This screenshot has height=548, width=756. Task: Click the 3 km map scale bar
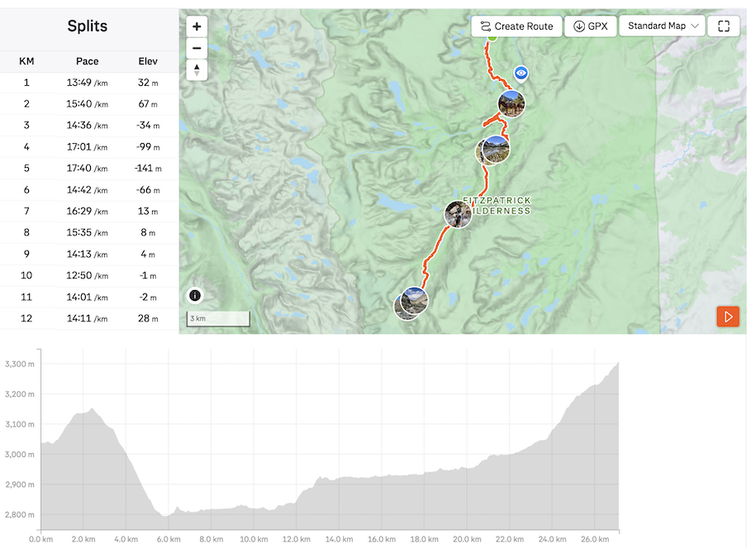coord(218,318)
